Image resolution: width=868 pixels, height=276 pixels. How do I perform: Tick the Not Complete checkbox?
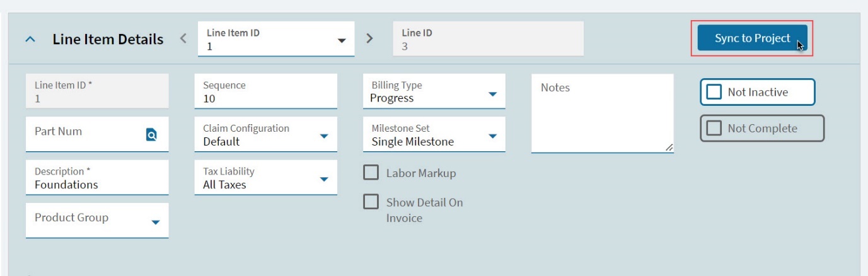[x=714, y=128]
